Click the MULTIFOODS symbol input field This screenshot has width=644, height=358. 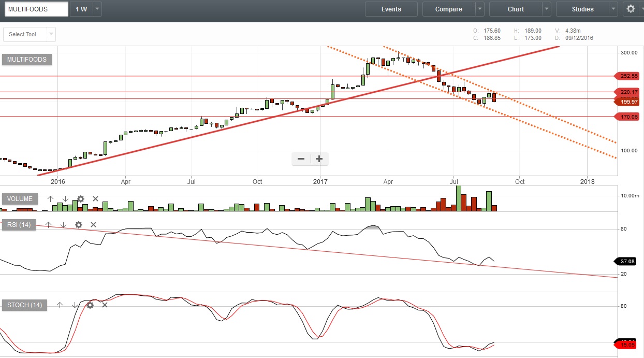coord(34,9)
